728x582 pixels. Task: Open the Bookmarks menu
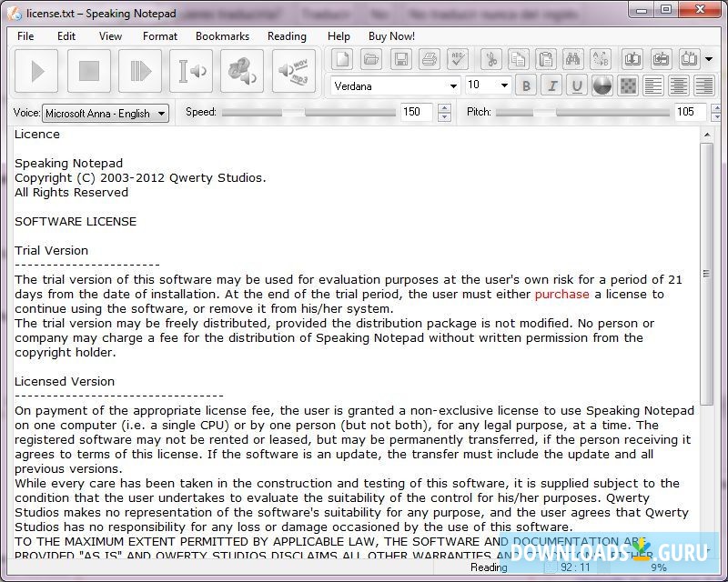point(222,36)
